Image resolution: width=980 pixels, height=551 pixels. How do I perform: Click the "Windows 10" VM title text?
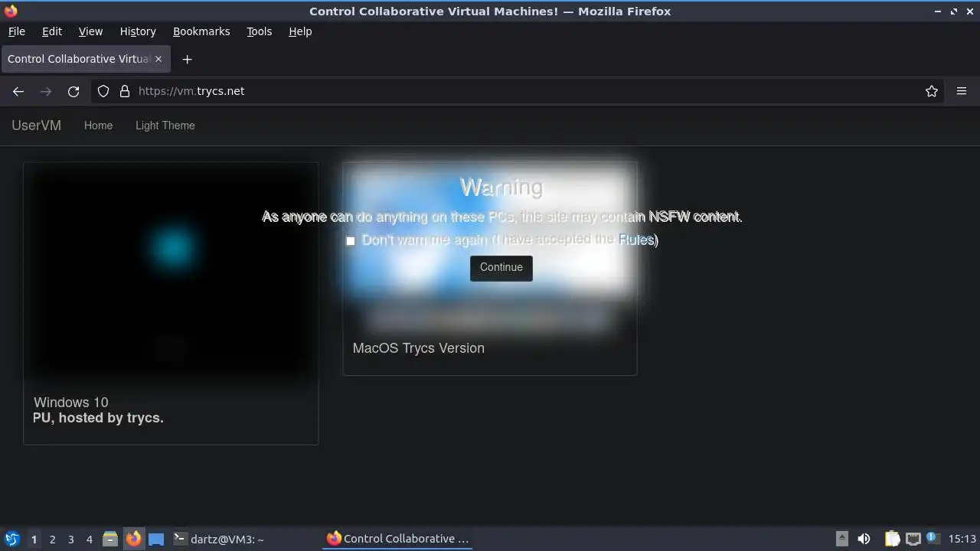(x=70, y=403)
